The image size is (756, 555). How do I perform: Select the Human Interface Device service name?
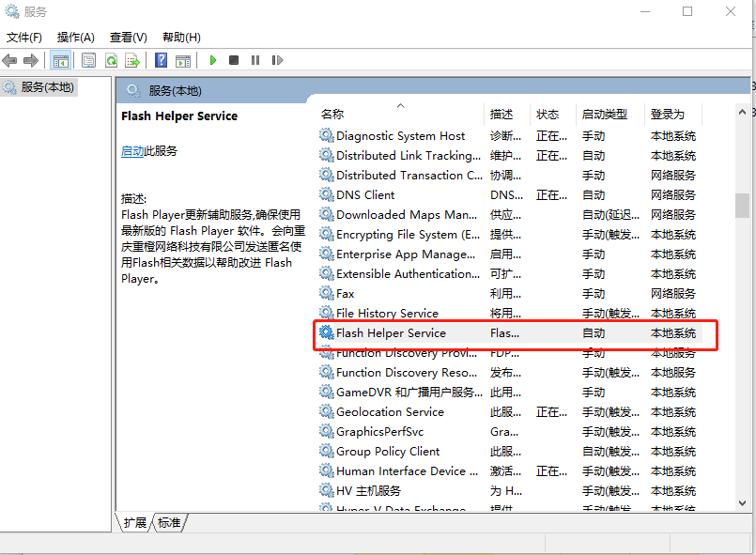point(408,471)
